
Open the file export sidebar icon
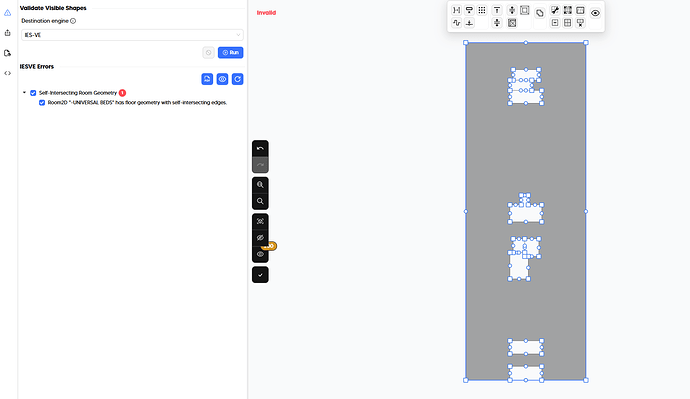pos(7,53)
